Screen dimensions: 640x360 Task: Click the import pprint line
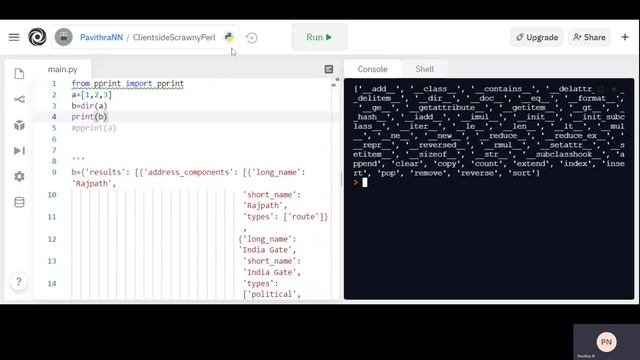(x=127, y=84)
